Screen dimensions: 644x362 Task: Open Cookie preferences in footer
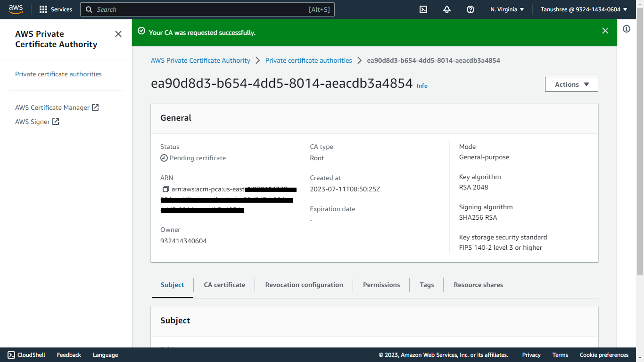pos(604,355)
